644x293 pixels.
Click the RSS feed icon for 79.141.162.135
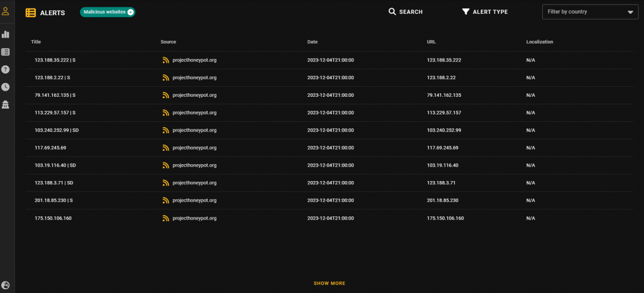165,95
